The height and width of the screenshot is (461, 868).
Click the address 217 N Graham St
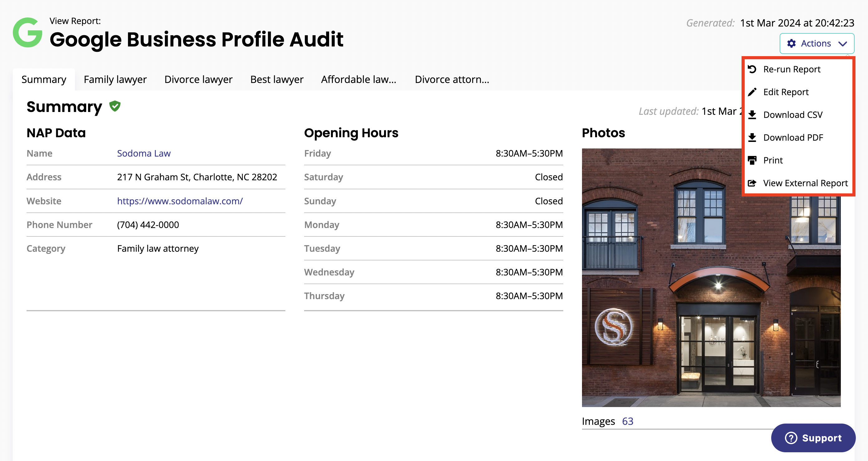point(197,177)
